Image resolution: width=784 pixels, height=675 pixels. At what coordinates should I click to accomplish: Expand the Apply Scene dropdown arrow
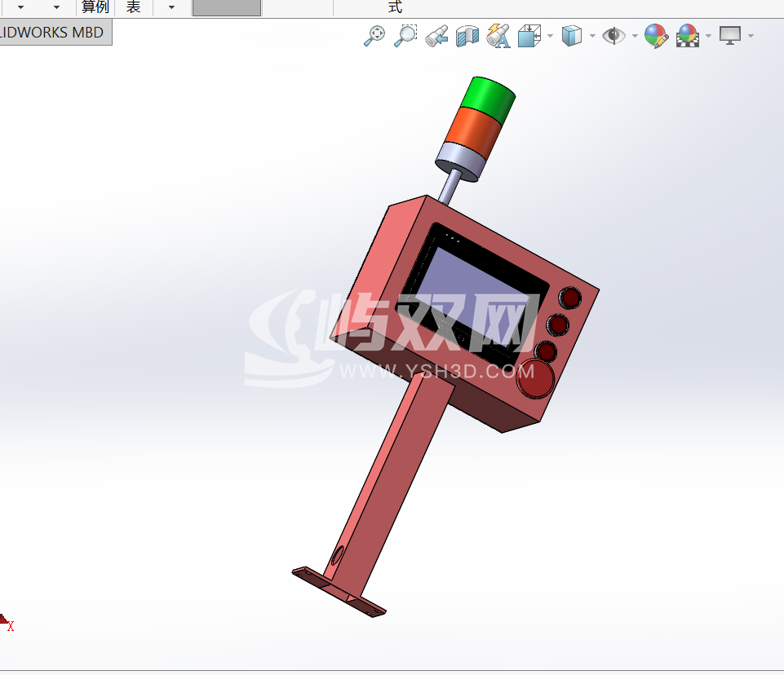708,36
